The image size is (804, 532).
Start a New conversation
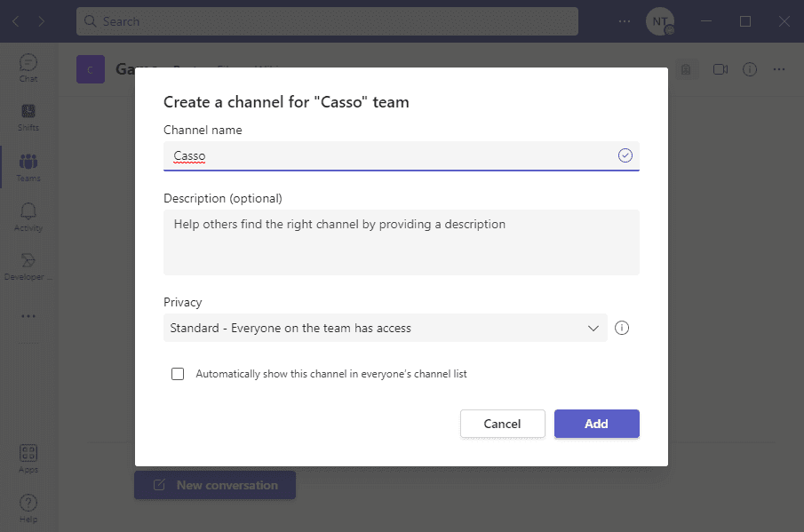click(215, 485)
